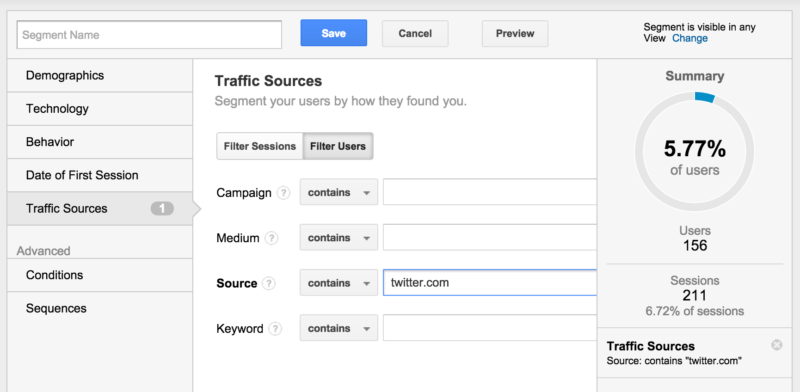Image resolution: width=800 pixels, height=392 pixels.
Task: Select Date of First Session category
Action: pyautogui.click(x=100, y=175)
